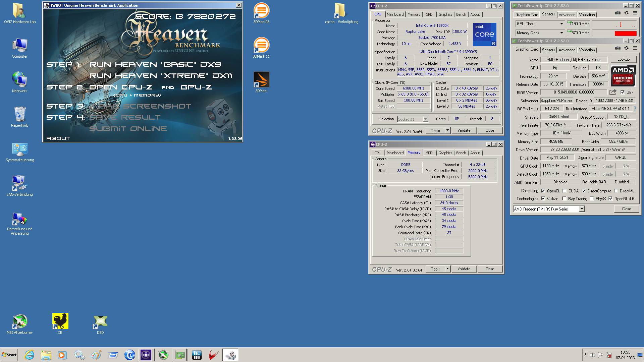
Task: Open Systemsteuerung control panel icon
Action: tap(20, 152)
